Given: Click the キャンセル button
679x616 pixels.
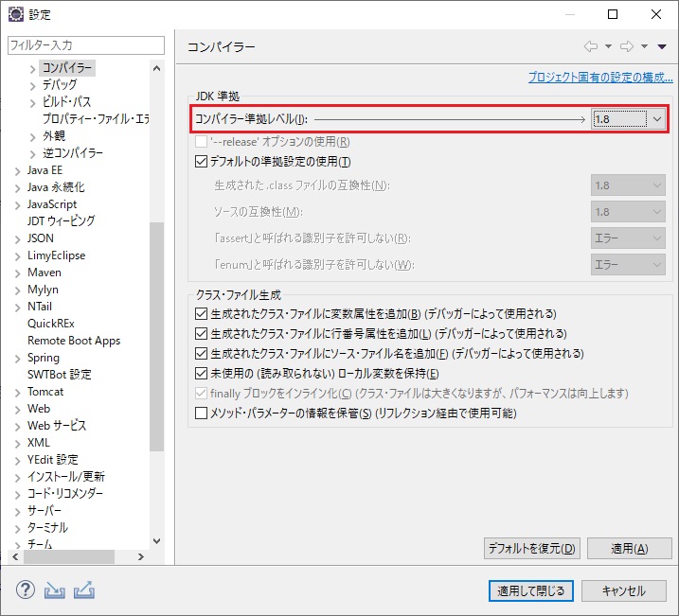Looking at the screenshot, I should click(623, 590).
